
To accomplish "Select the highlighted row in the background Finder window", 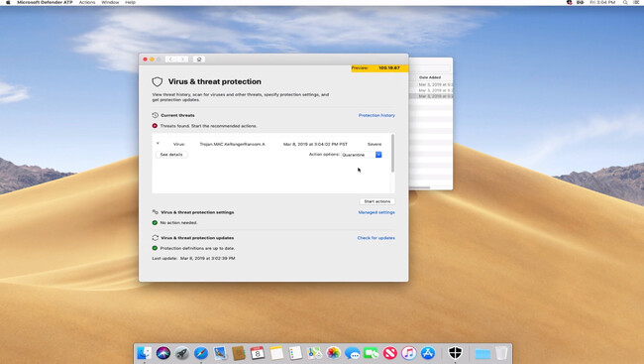I will pos(431,96).
